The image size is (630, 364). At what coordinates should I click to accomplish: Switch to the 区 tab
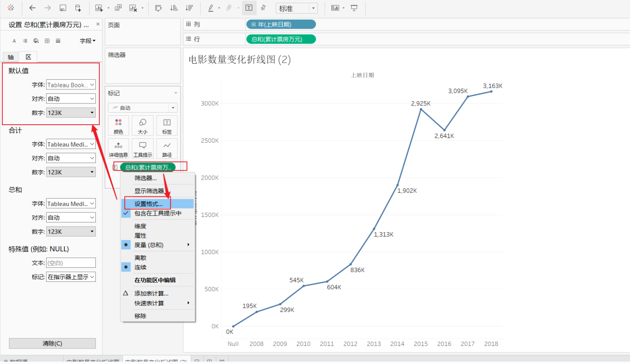[28, 57]
